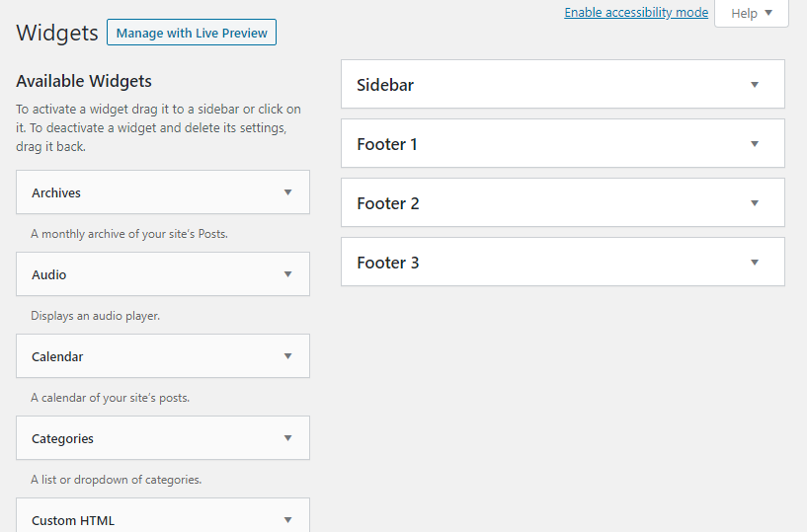Select the Archives widget title
Screen dimensions: 807x532
(x=56, y=192)
